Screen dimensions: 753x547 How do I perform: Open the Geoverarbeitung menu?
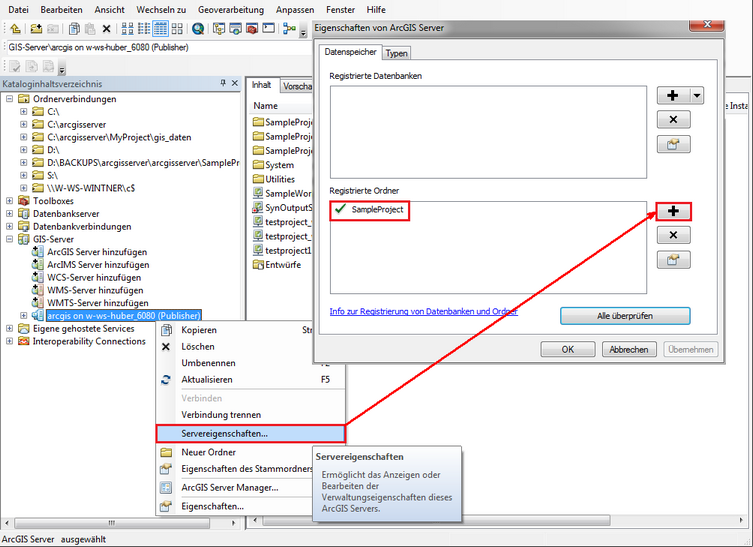pos(231,10)
